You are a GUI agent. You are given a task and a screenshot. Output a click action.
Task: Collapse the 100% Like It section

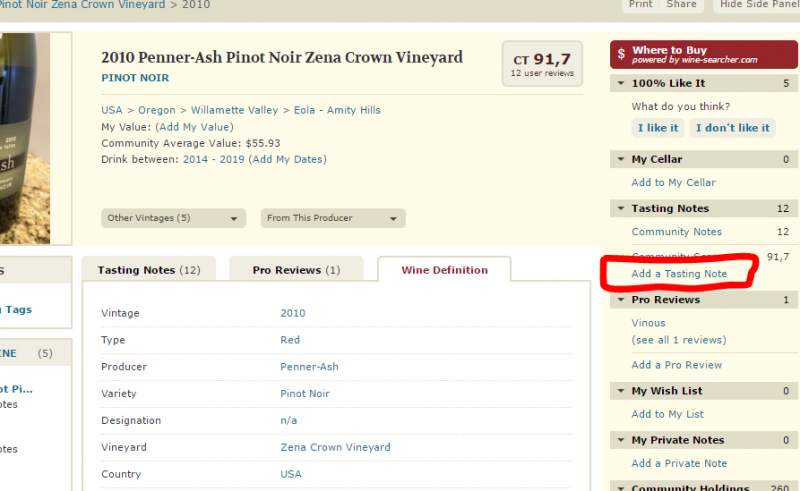click(621, 83)
